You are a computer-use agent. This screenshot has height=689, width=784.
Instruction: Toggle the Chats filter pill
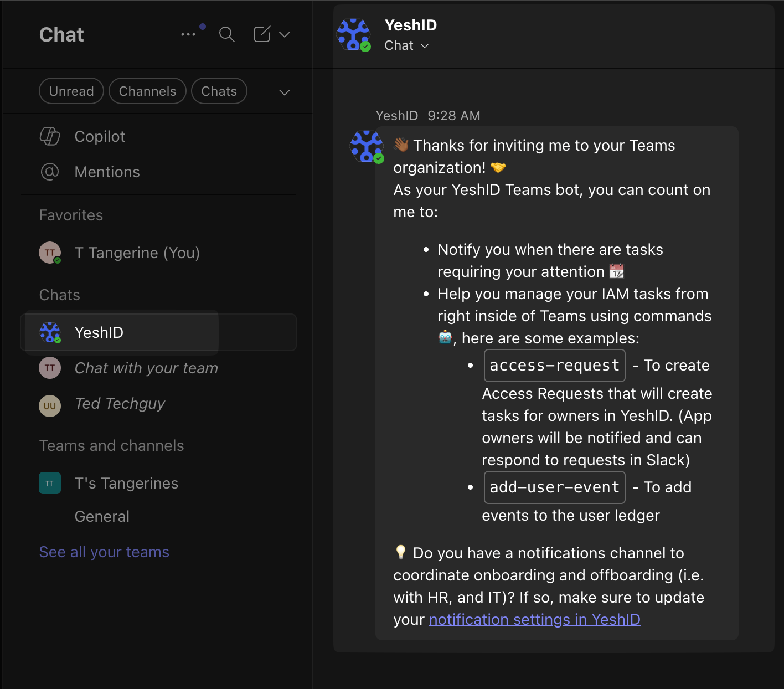(x=219, y=91)
